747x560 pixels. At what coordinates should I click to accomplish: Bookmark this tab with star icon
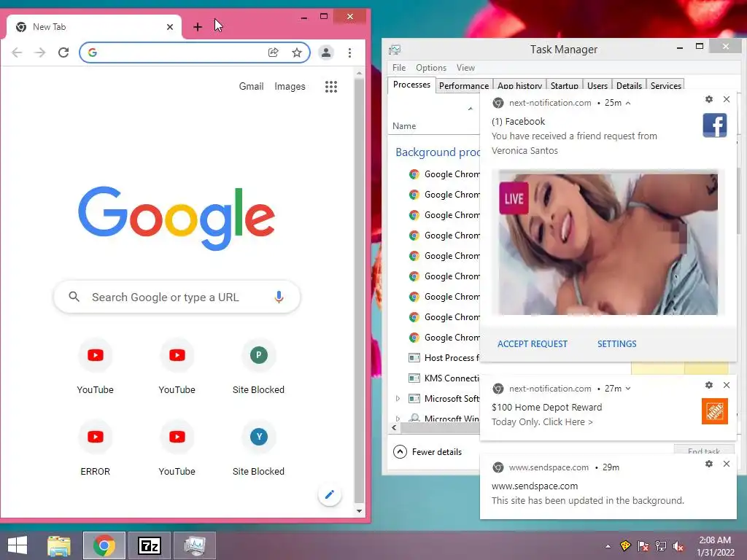297,52
